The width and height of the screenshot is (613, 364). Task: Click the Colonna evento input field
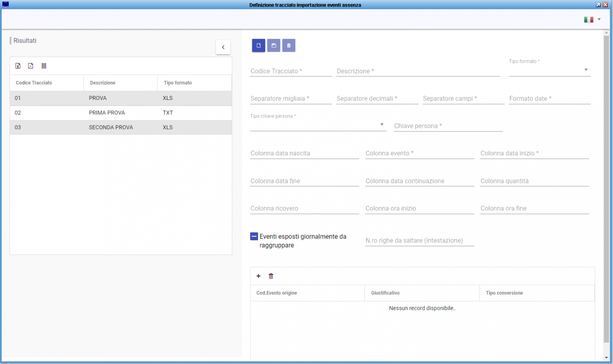419,154
